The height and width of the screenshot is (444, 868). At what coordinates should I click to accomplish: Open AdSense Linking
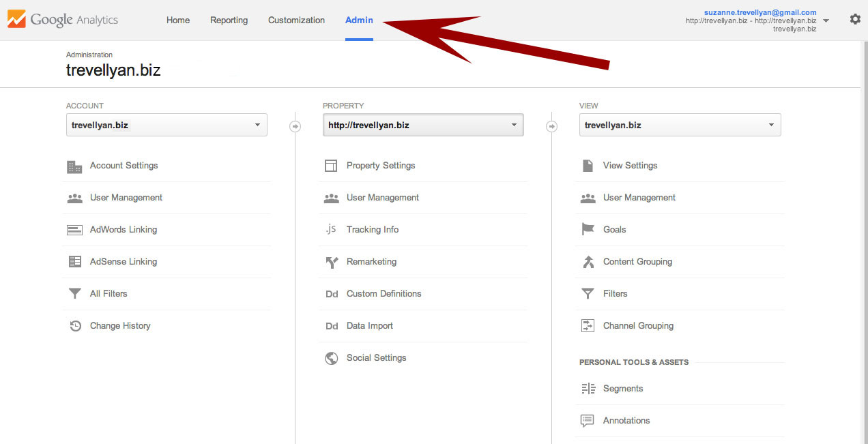pyautogui.click(x=124, y=262)
